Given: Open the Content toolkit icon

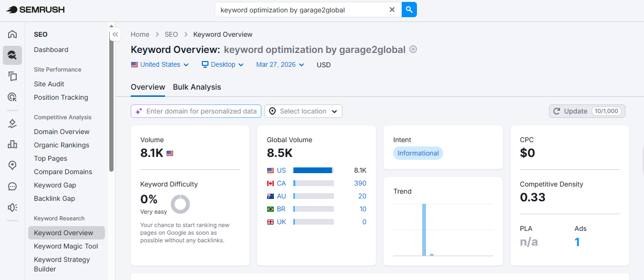Looking at the screenshot, I should 12,76.
